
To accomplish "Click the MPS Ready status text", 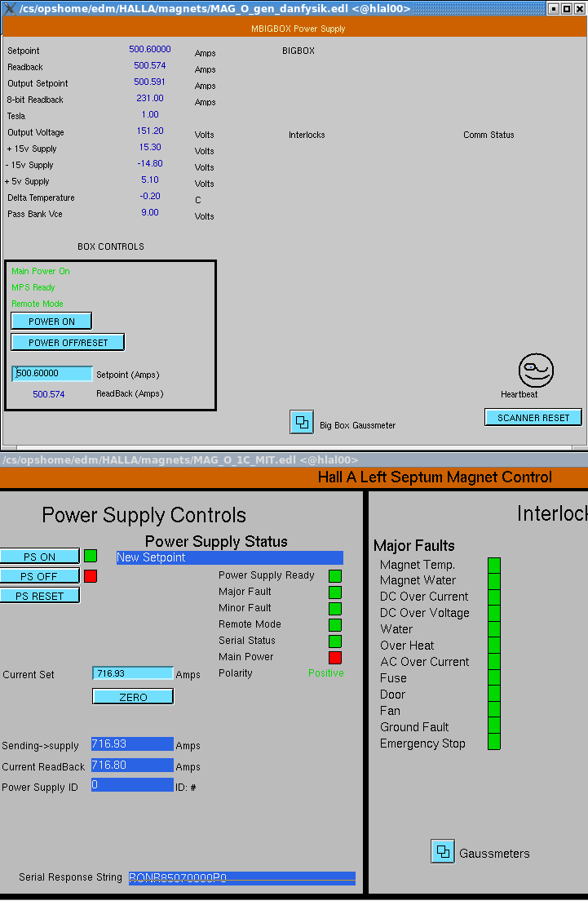I will coord(33,287).
